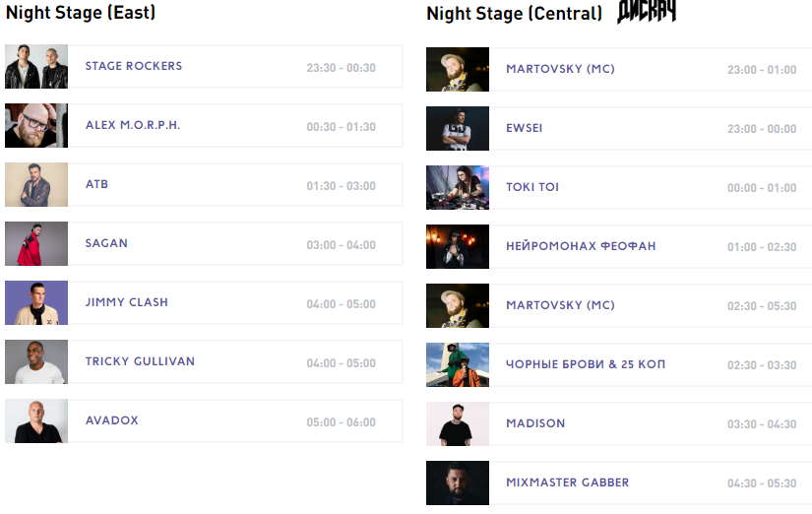Screen dimensions: 812x514
Task: Click the Дискач logo beside Night Stage (Central)
Action: click(647, 13)
